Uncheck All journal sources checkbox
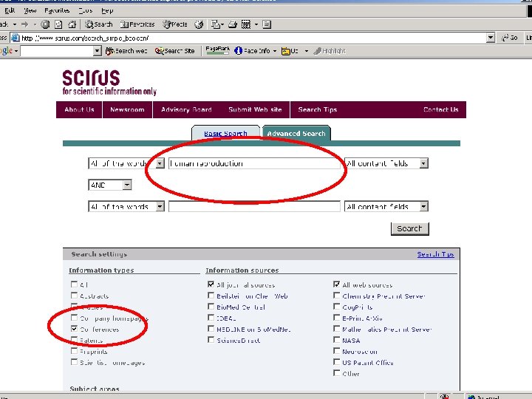 click(211, 284)
